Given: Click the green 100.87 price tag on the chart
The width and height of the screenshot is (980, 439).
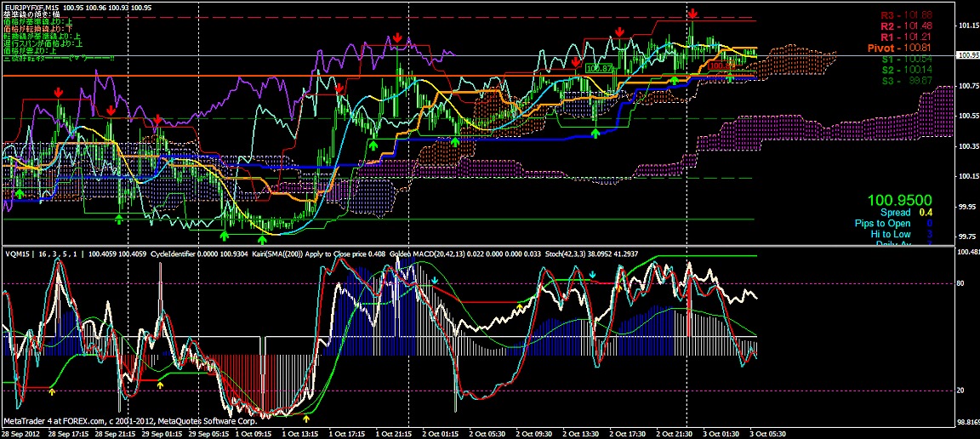Looking at the screenshot, I should pos(600,68).
